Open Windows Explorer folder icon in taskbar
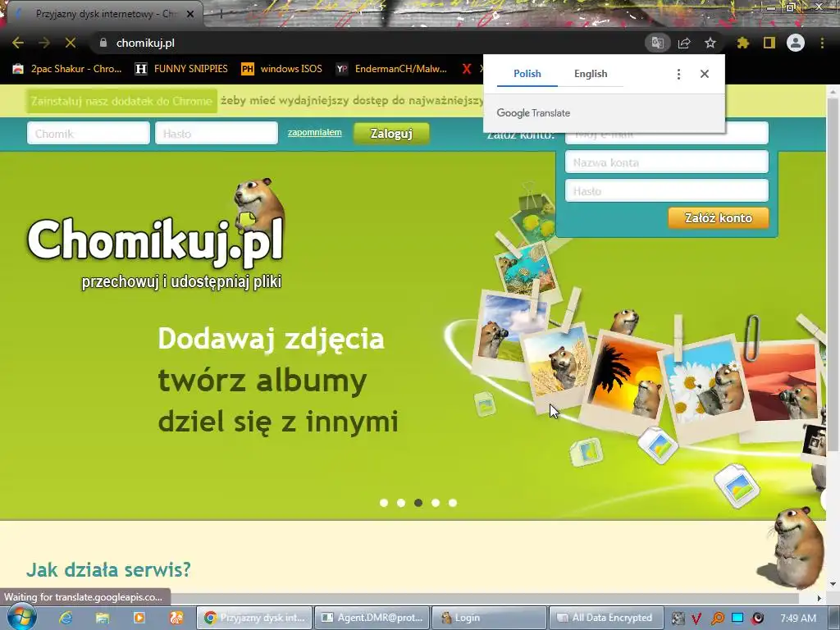The height and width of the screenshot is (630, 840). (x=103, y=618)
